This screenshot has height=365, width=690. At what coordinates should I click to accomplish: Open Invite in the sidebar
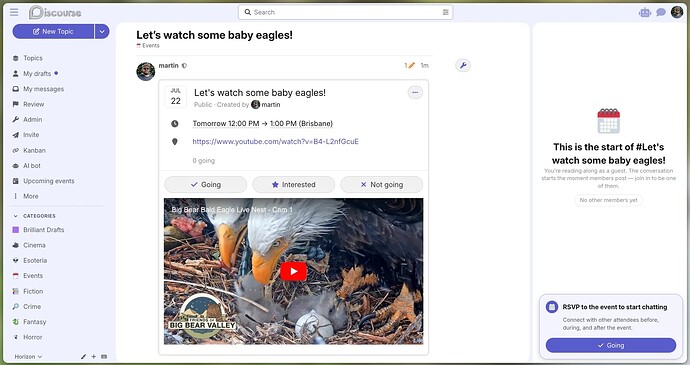tap(31, 135)
